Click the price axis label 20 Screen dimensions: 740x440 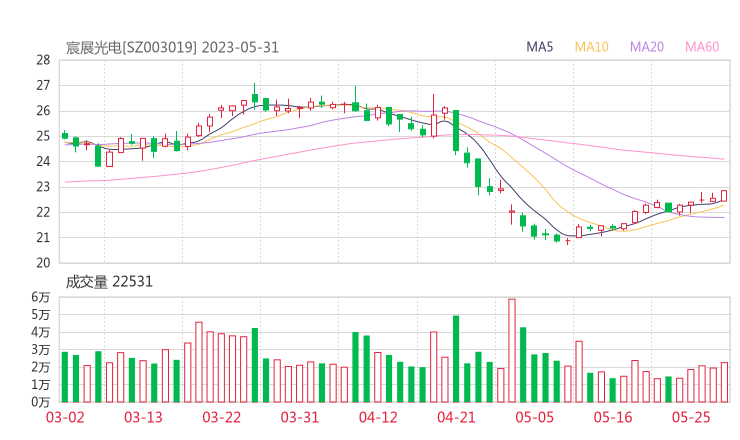[x=43, y=263]
